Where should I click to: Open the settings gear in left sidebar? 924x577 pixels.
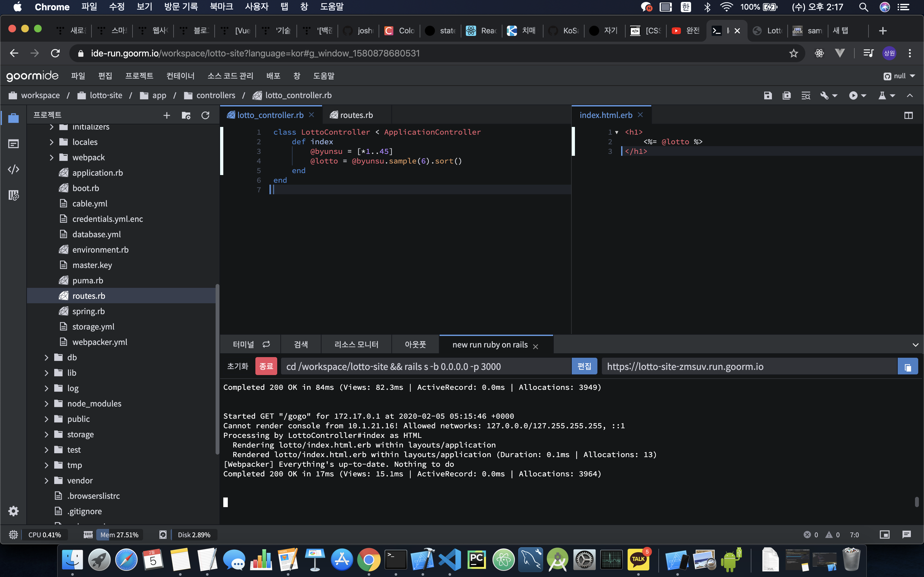tap(13, 511)
